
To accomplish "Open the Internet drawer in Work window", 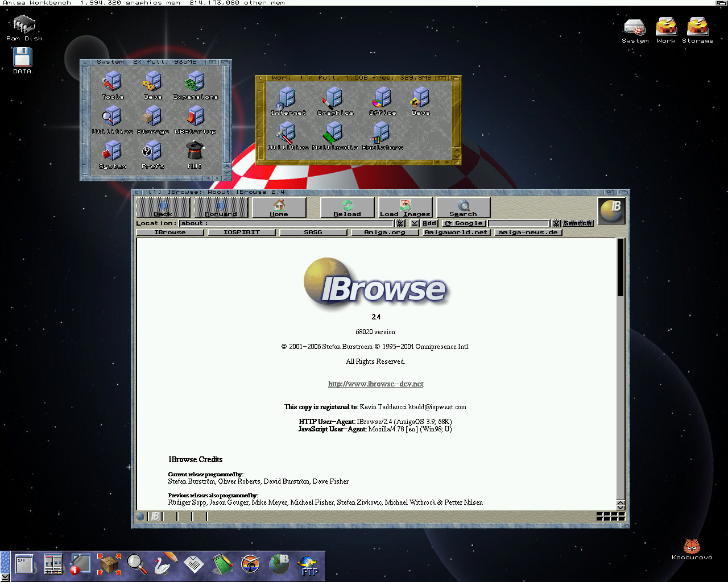I will click(x=287, y=101).
